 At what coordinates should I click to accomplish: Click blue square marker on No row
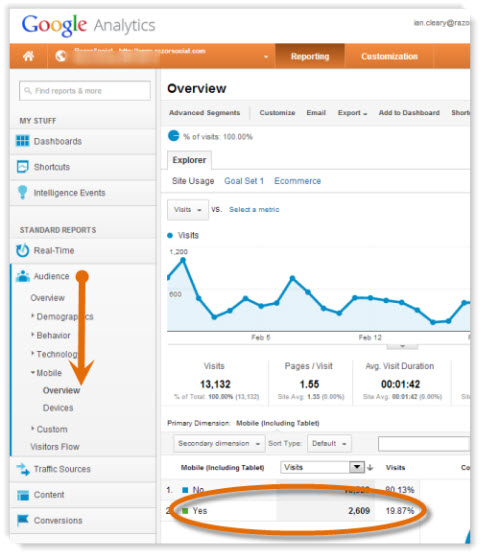click(x=185, y=490)
